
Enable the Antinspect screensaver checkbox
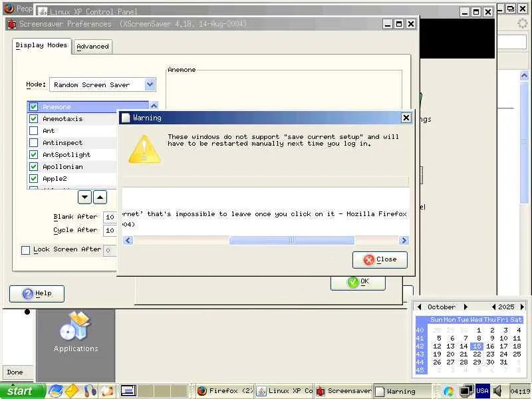click(33, 143)
